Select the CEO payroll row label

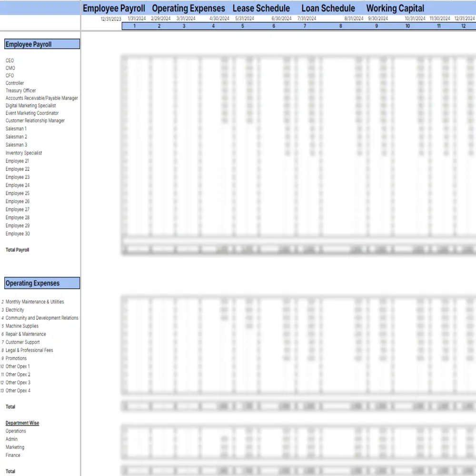click(10, 60)
